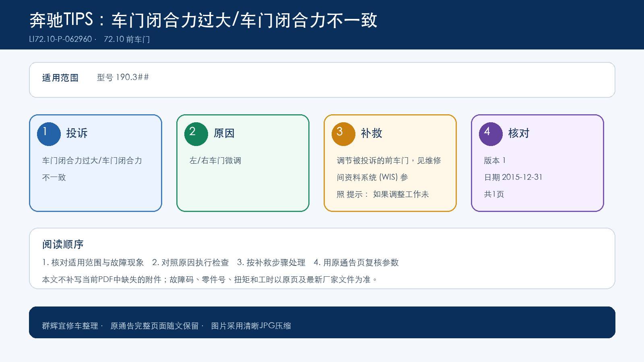This screenshot has height=362, width=644.
Task: Click the footer text 图片采用清晰JPG压缩
Action: pyautogui.click(x=251, y=326)
